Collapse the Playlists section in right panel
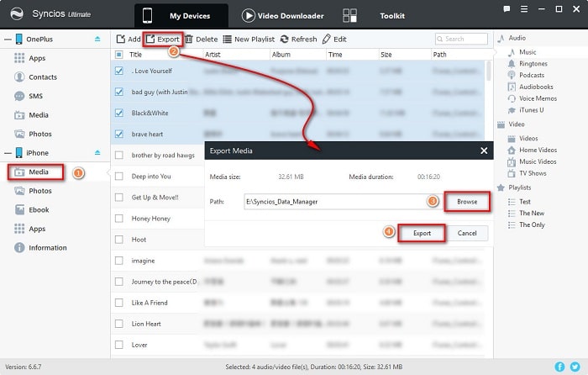 click(501, 187)
